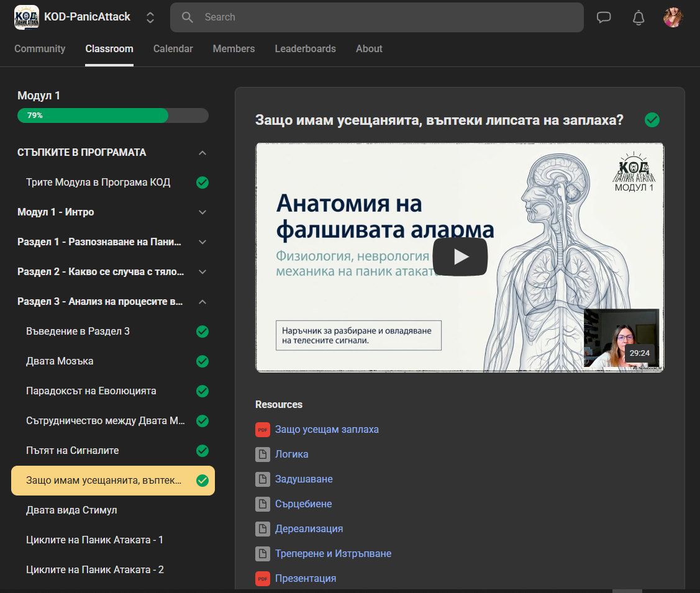Expand Раздел 2 - Какво се случва section
This screenshot has width=700, height=593.
pyautogui.click(x=202, y=272)
